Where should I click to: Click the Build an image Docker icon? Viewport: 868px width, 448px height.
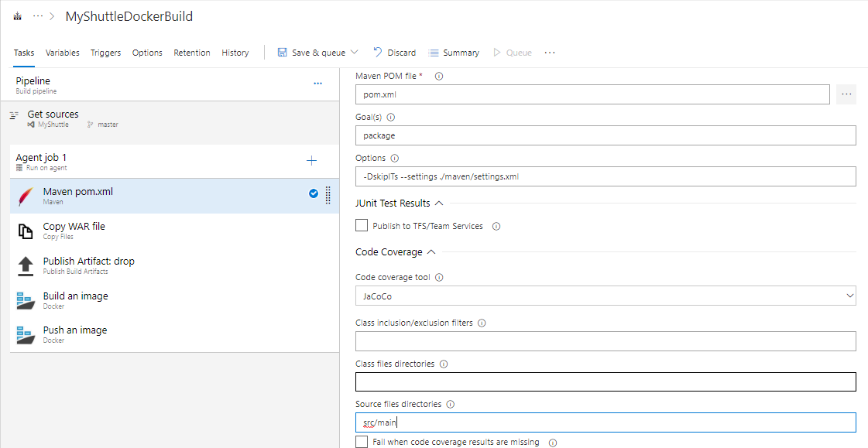(x=26, y=301)
